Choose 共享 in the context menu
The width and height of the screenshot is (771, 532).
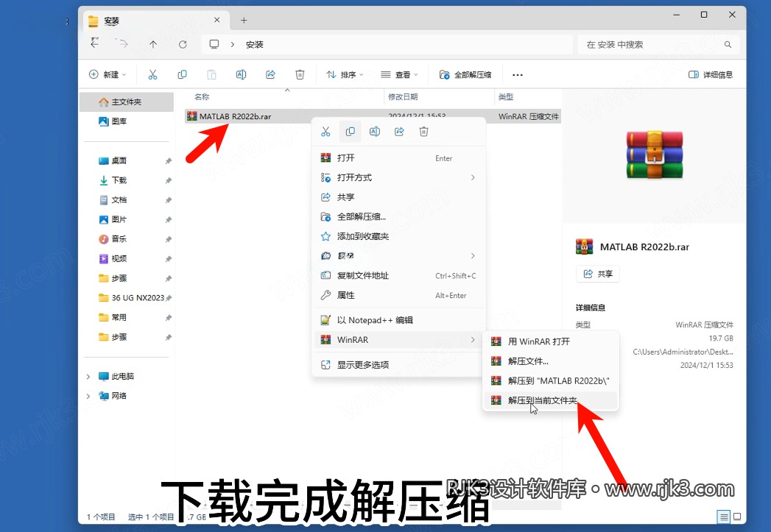tap(399, 197)
